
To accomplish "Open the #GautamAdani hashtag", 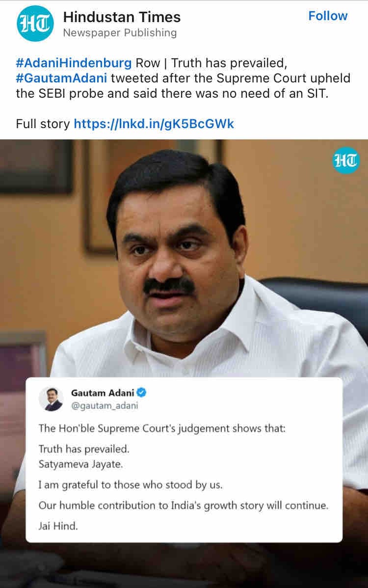I will pos(61,78).
